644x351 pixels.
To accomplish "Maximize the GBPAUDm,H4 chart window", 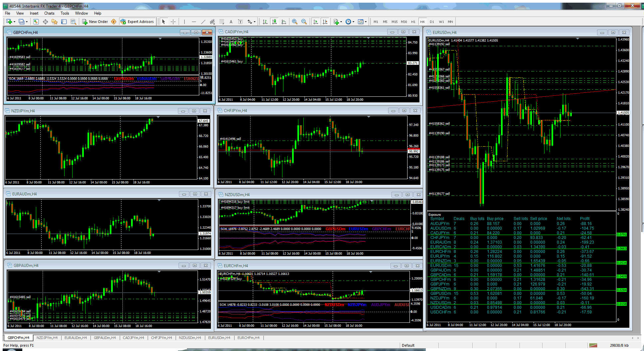I will [x=195, y=266].
